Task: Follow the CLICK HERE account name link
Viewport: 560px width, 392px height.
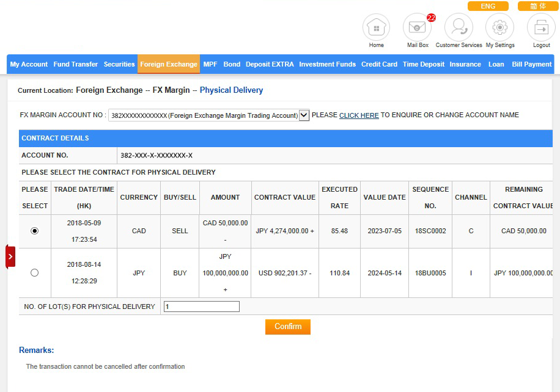Action: pyautogui.click(x=359, y=115)
